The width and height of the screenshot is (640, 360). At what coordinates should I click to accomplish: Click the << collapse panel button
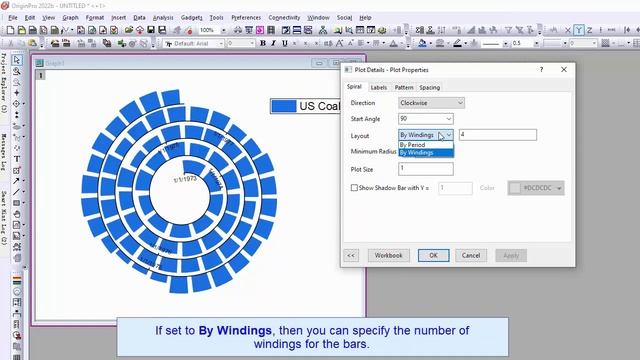(x=351, y=256)
